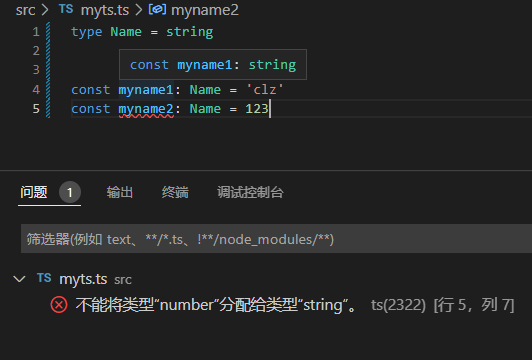Viewport: 532px width, 360px height.
Task: Click the myts.ts breadcrumb item
Action: 105,10
